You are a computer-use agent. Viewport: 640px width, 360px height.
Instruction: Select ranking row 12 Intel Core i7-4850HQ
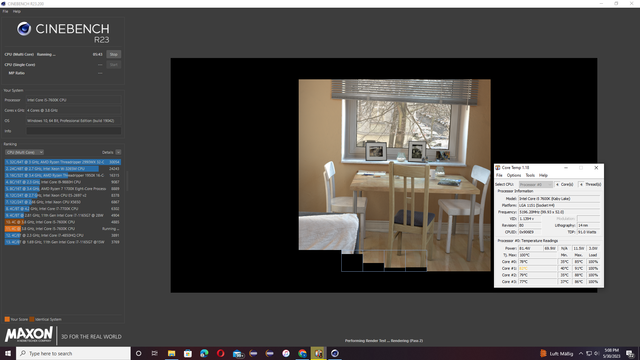[x=62, y=236]
